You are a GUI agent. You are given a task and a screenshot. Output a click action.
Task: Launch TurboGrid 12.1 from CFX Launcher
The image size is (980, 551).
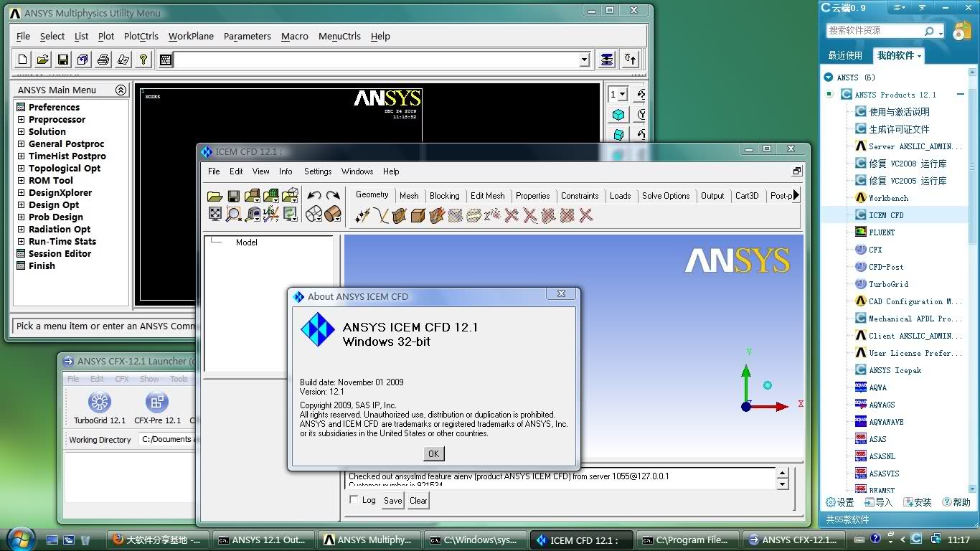pos(100,408)
